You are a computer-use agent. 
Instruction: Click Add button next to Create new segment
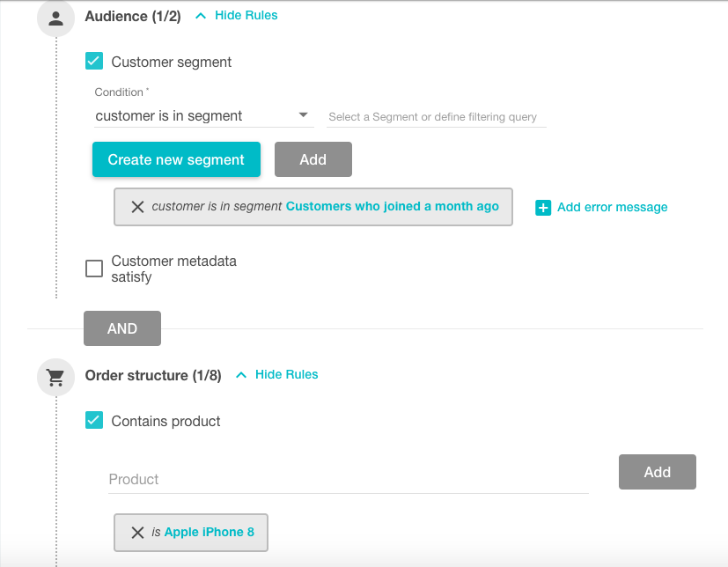click(313, 159)
